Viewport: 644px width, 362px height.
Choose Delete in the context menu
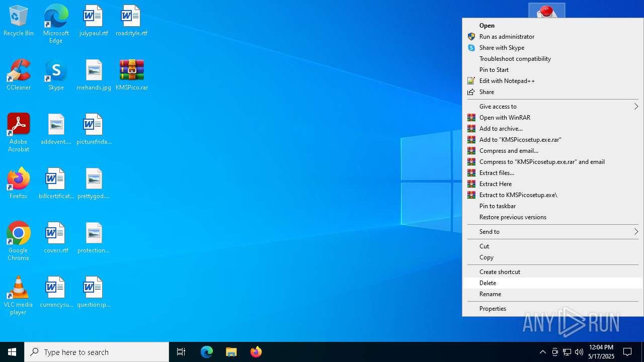point(553,283)
